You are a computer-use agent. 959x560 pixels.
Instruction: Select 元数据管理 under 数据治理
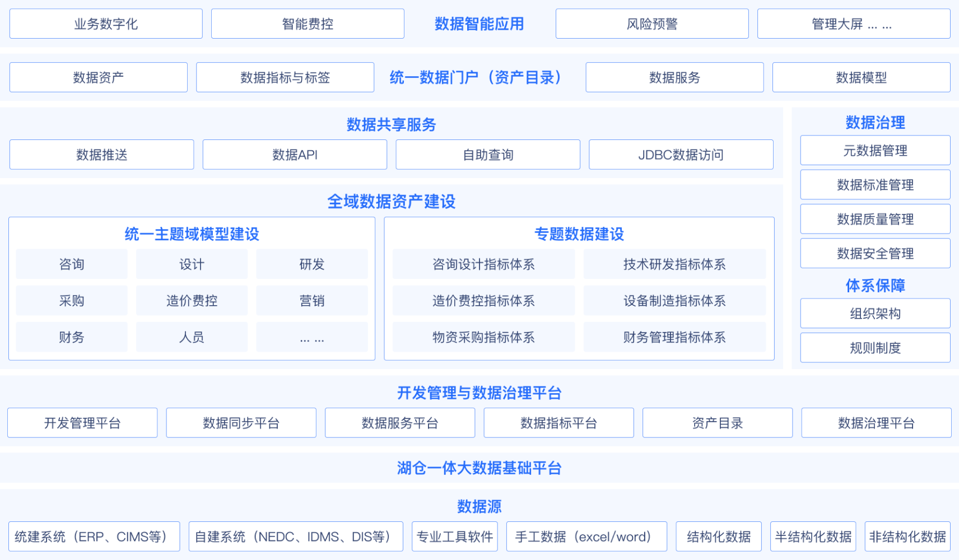click(875, 150)
